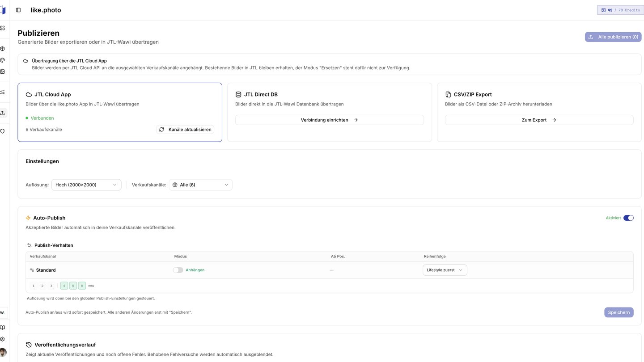Open the checklist tasks icon in sidebar
Screen dimensions: 644x362
pyautogui.click(x=2, y=92)
